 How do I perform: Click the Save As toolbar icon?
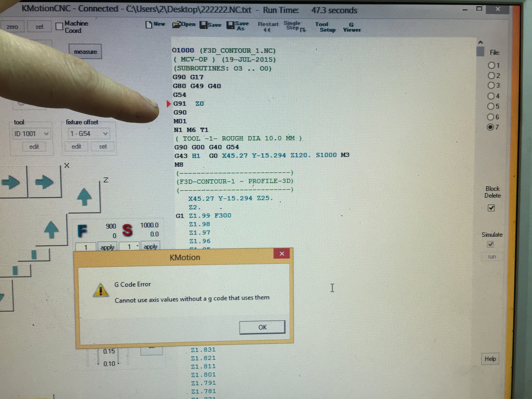231,25
